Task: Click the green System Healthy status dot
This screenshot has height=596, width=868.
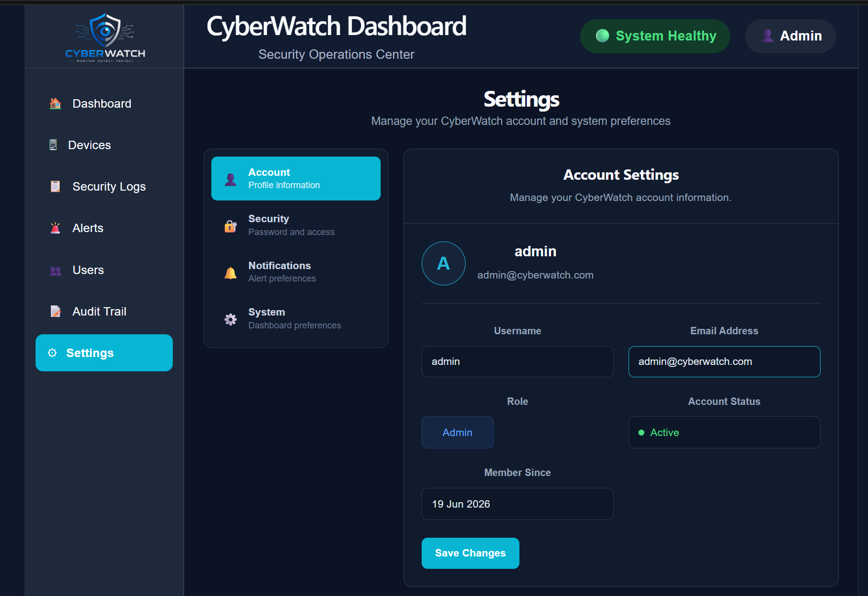Action: [602, 36]
